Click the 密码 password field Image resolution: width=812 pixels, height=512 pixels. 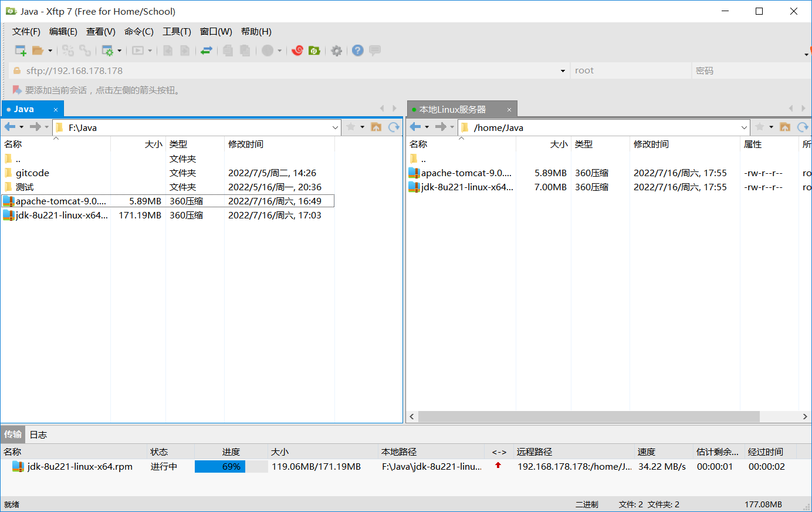pos(750,70)
